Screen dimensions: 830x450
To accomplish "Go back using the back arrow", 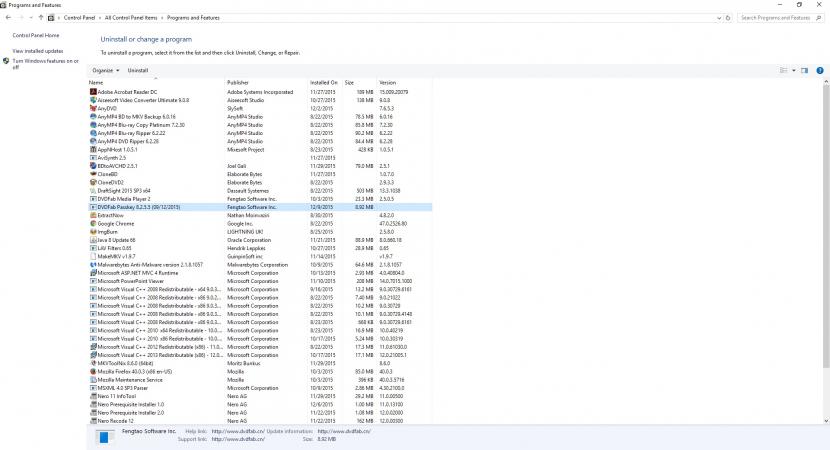I will click(8, 18).
